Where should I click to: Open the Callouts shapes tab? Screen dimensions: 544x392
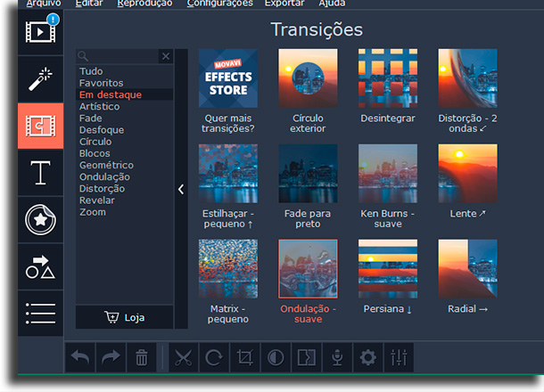click(x=41, y=267)
